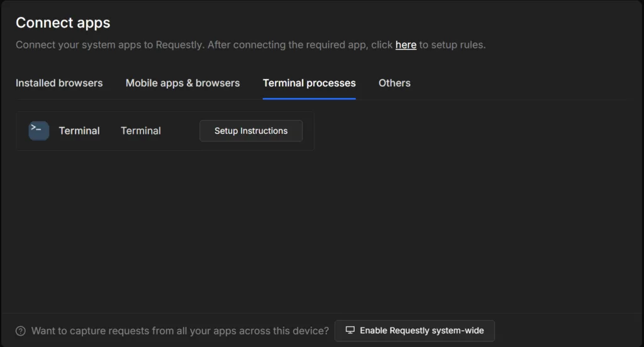
Task: Open the Mobile apps & browsers tab
Action: point(183,83)
